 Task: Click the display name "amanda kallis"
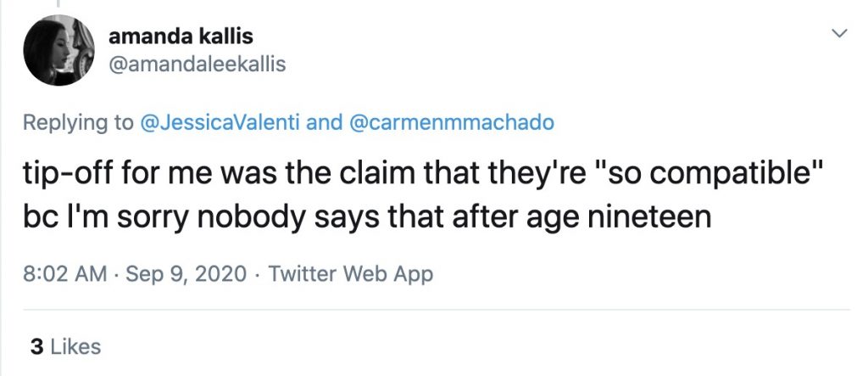[181, 36]
